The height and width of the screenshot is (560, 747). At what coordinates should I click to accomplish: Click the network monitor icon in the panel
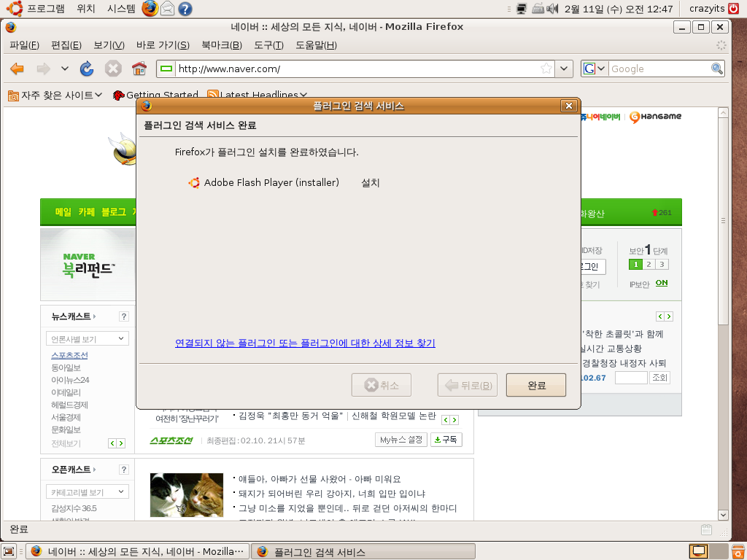(522, 9)
